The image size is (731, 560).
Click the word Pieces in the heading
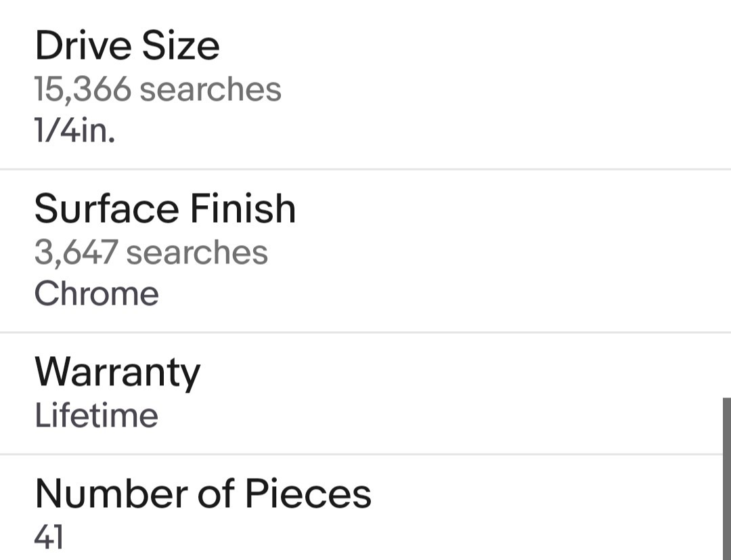308,494
